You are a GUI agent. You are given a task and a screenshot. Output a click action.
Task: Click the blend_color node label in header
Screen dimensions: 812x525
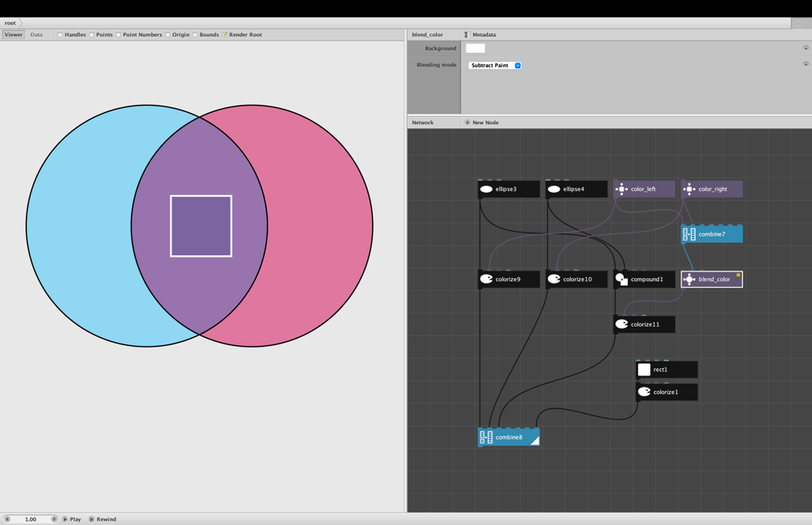click(x=428, y=35)
